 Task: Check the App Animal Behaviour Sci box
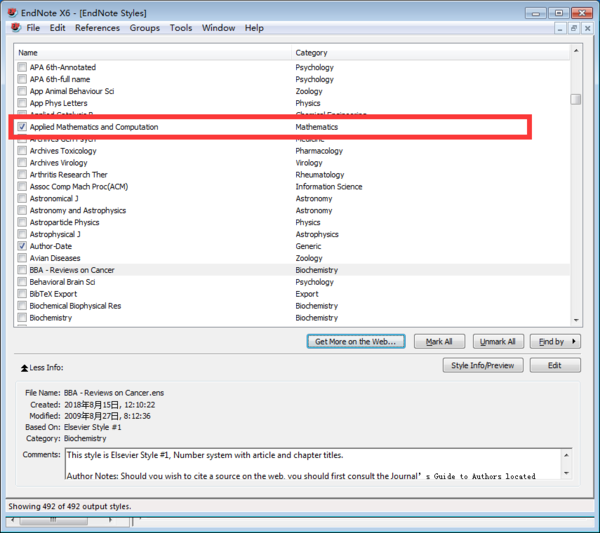[x=22, y=91]
